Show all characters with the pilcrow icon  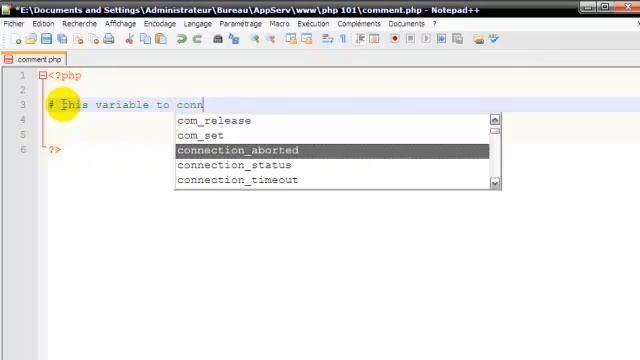coord(343,39)
